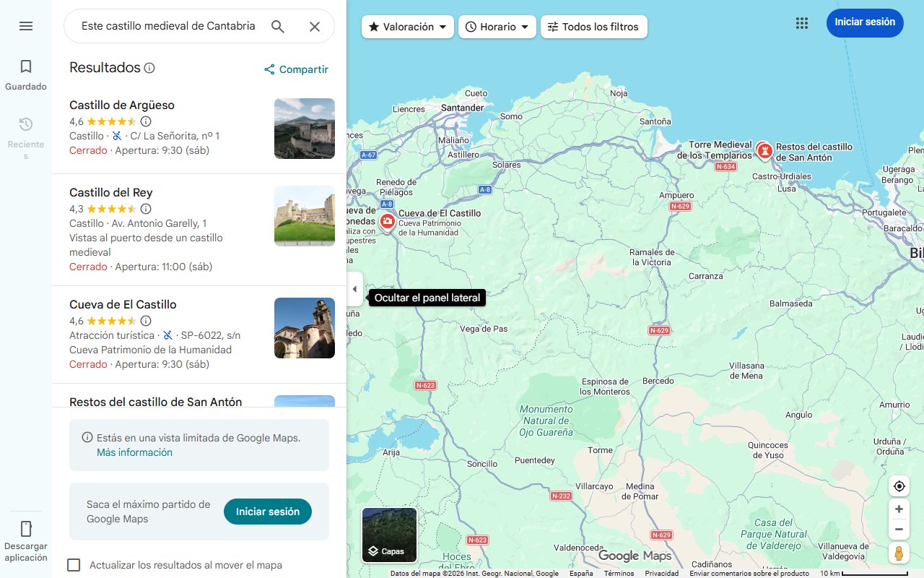
Task: Open the Capas layers selector
Action: pos(388,535)
